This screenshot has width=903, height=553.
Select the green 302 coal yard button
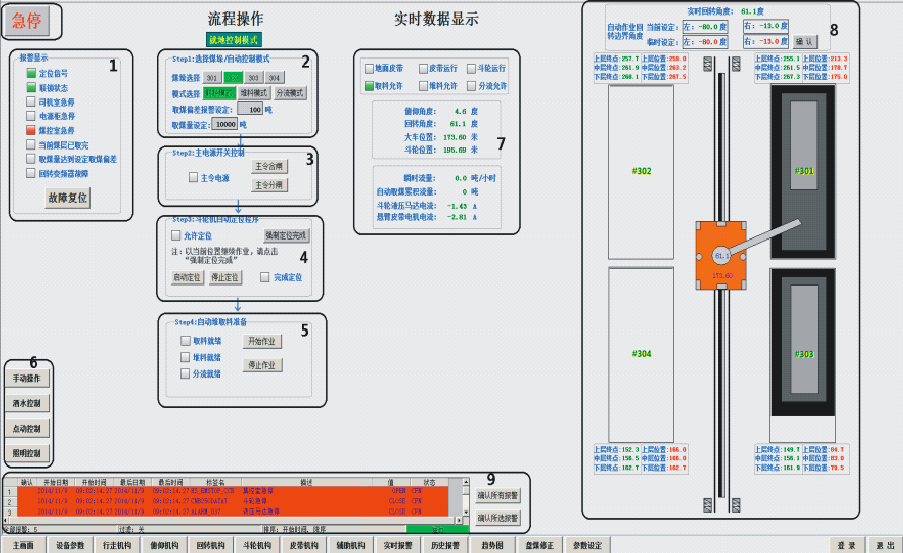[233, 78]
